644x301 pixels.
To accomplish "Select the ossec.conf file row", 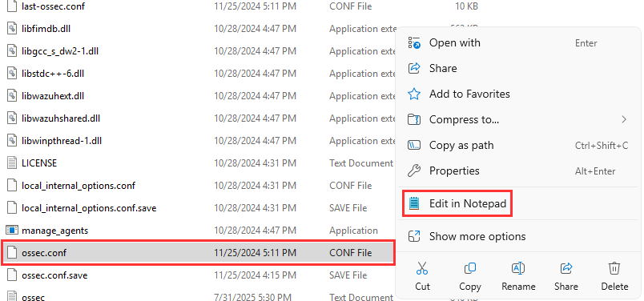I will click(x=198, y=253).
